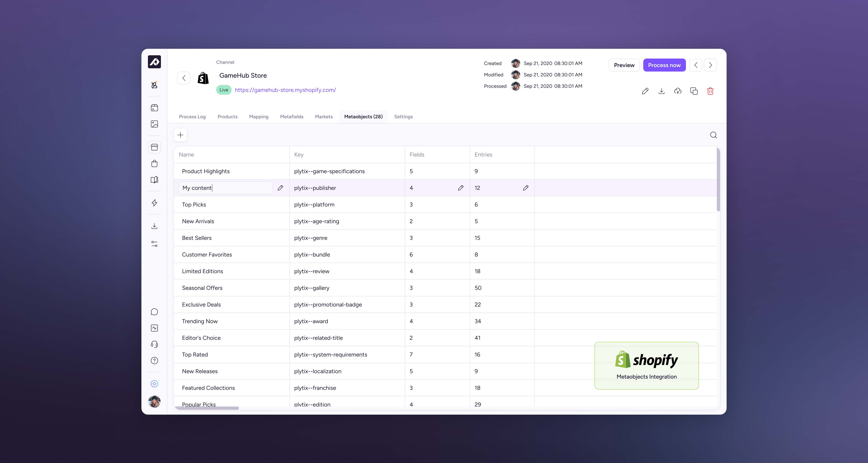Select the Customer Favorites row name
Screen dimensions: 868x463
point(207,255)
